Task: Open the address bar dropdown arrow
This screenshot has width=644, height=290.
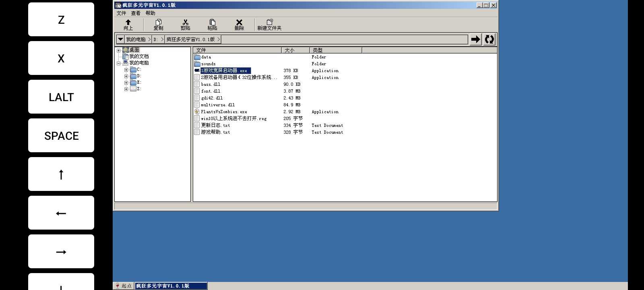Action: (120, 39)
